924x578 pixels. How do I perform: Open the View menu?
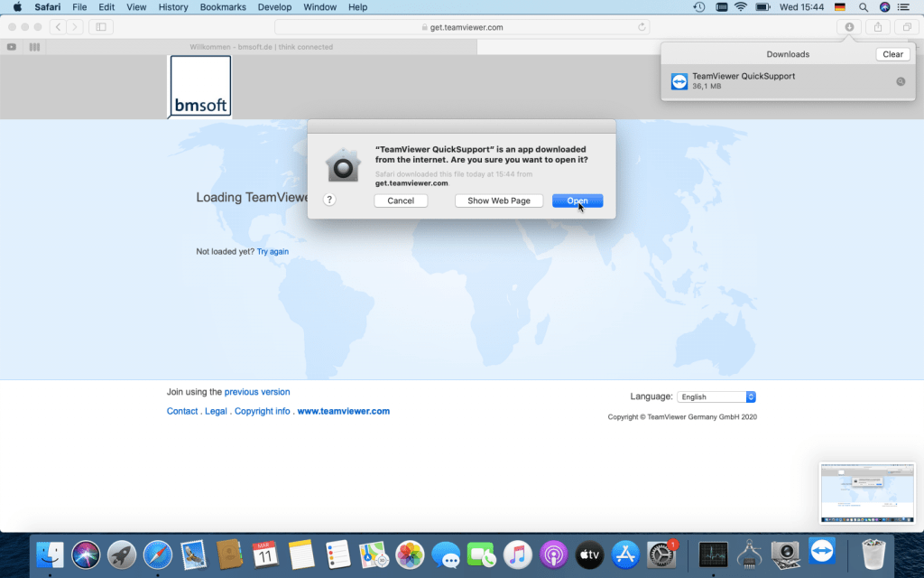tap(136, 7)
